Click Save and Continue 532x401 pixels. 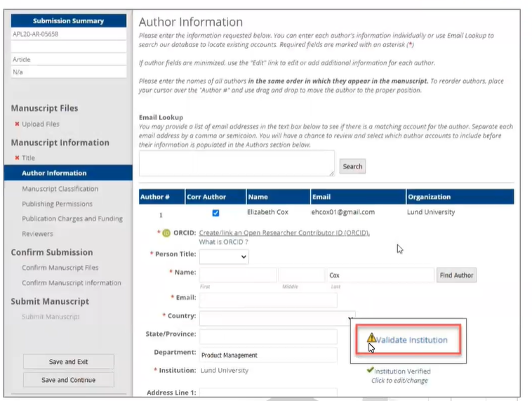pyautogui.click(x=69, y=380)
